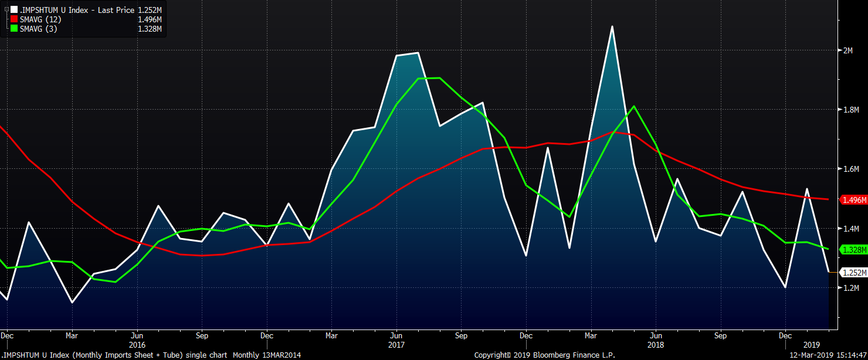Click the green 1.328M price tag
This screenshot has width=868, height=360.
point(854,250)
